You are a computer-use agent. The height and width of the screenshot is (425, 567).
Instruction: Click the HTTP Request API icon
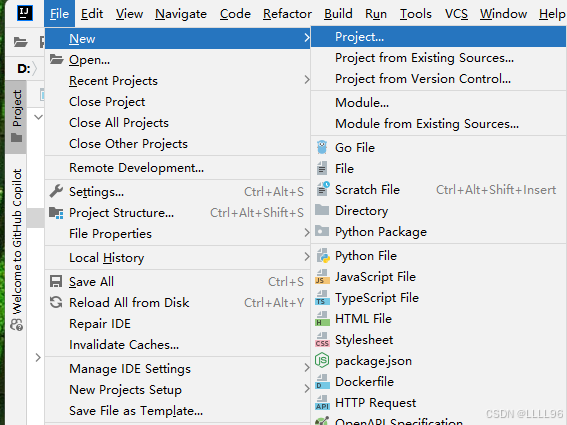pyautogui.click(x=322, y=403)
